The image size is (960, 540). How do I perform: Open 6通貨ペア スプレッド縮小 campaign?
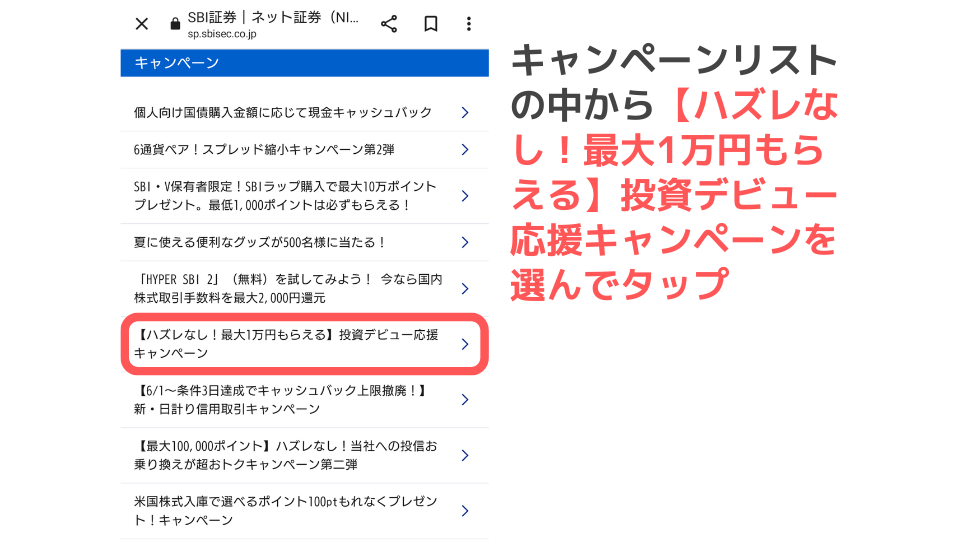click(304, 150)
